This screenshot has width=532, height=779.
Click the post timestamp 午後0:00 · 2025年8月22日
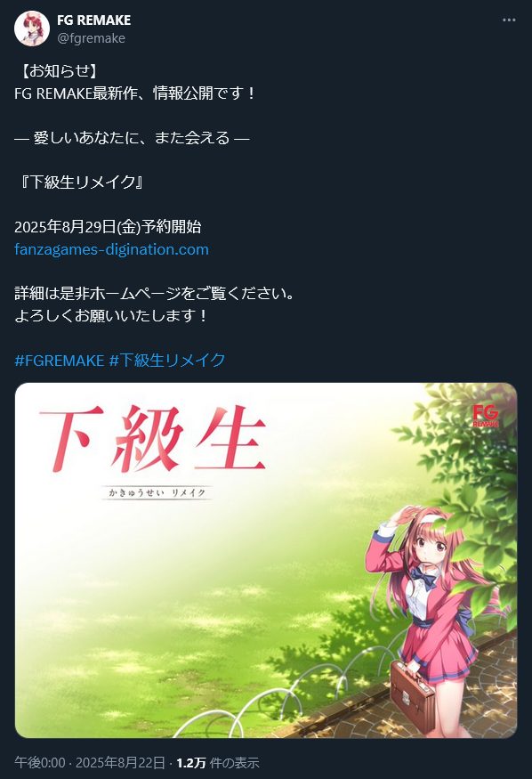[89, 763]
